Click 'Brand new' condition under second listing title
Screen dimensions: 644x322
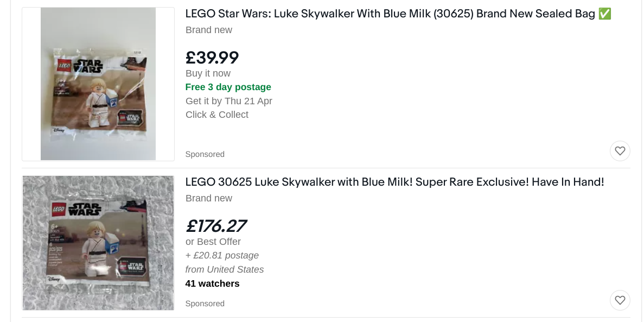tap(209, 198)
